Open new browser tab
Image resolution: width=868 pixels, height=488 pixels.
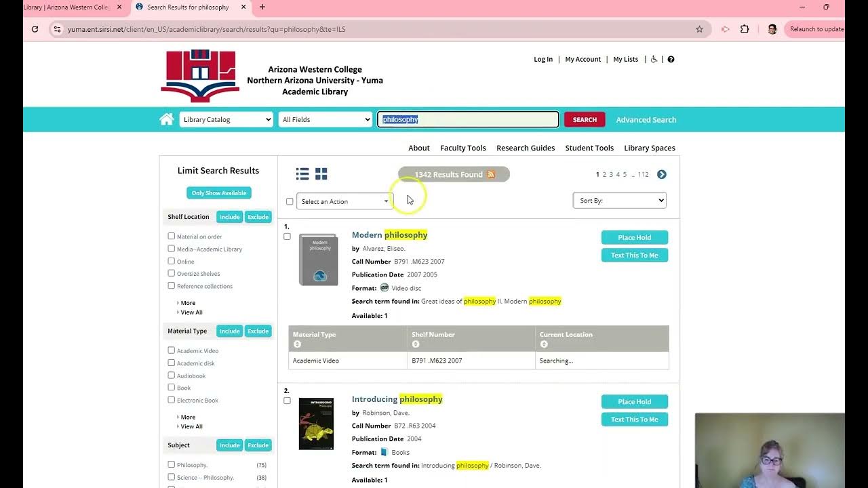pyautogui.click(x=262, y=7)
